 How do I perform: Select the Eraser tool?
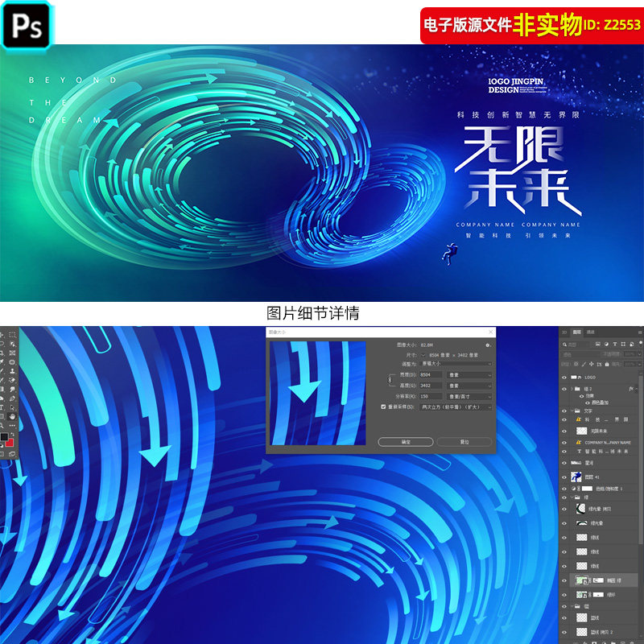[x=12, y=380]
